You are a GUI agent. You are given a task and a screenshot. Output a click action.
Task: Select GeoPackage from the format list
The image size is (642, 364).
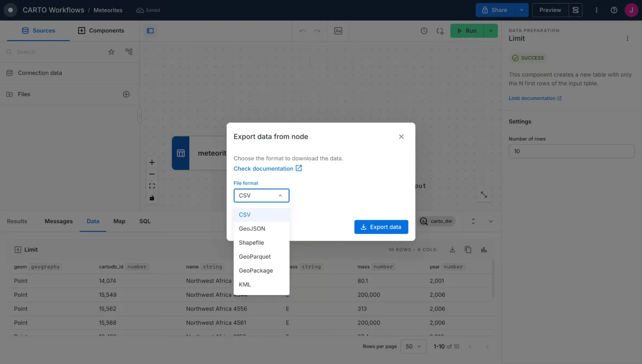tap(261, 271)
